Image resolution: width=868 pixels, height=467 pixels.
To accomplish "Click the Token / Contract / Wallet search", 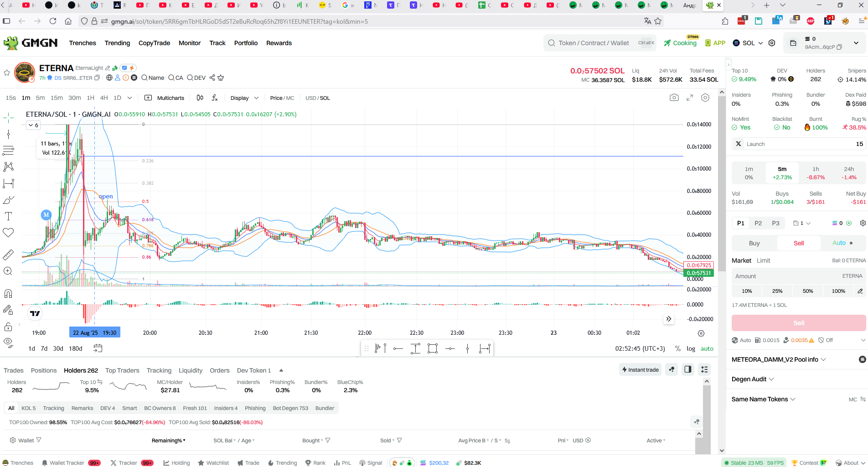I will coord(600,43).
